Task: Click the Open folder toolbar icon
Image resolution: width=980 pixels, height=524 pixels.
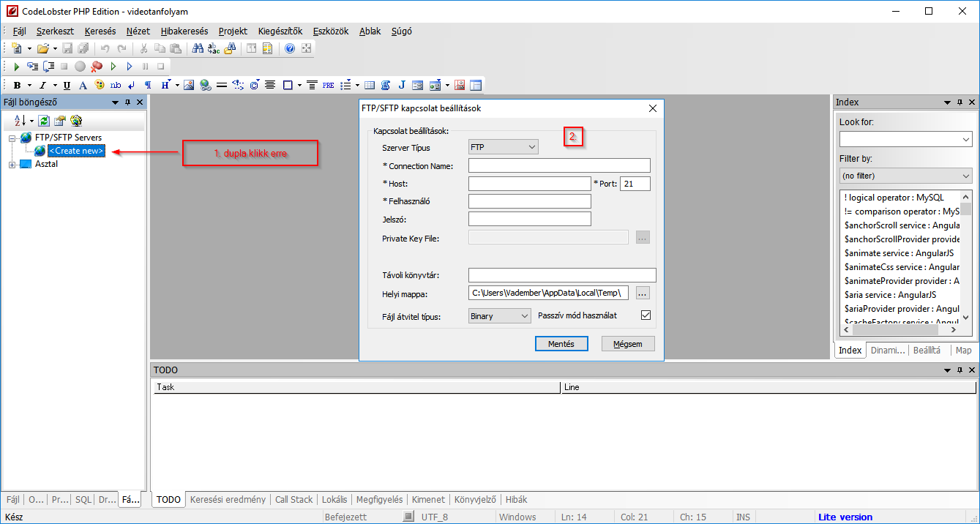Action: [43, 48]
